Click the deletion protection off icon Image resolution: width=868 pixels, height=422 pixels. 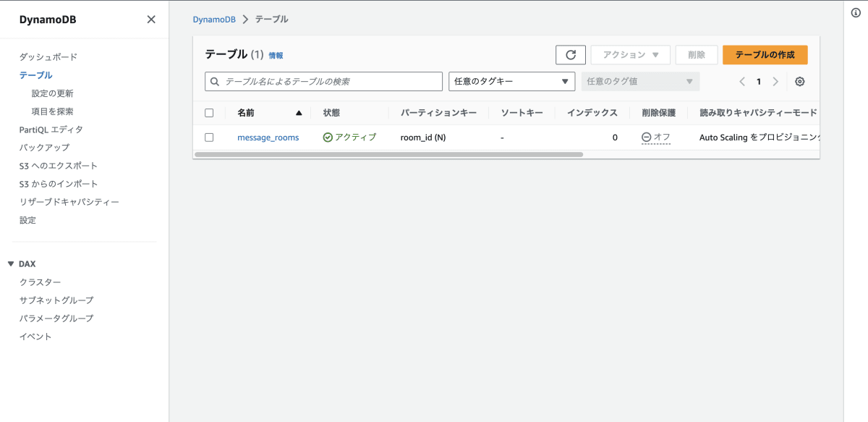[x=646, y=137]
